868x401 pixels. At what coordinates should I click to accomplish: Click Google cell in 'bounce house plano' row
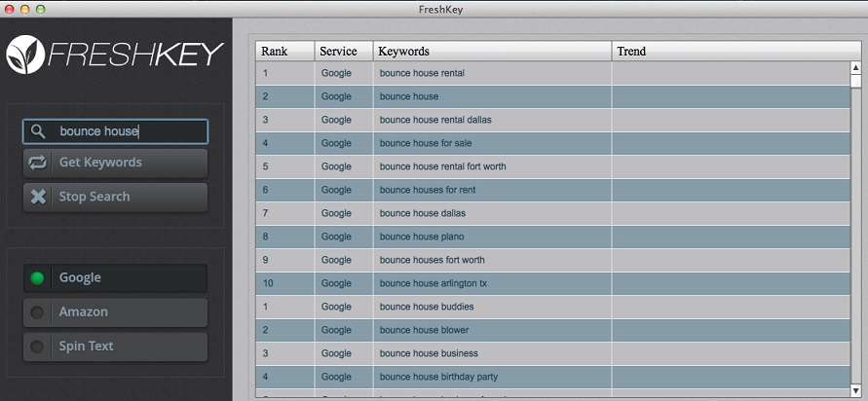[344, 237]
